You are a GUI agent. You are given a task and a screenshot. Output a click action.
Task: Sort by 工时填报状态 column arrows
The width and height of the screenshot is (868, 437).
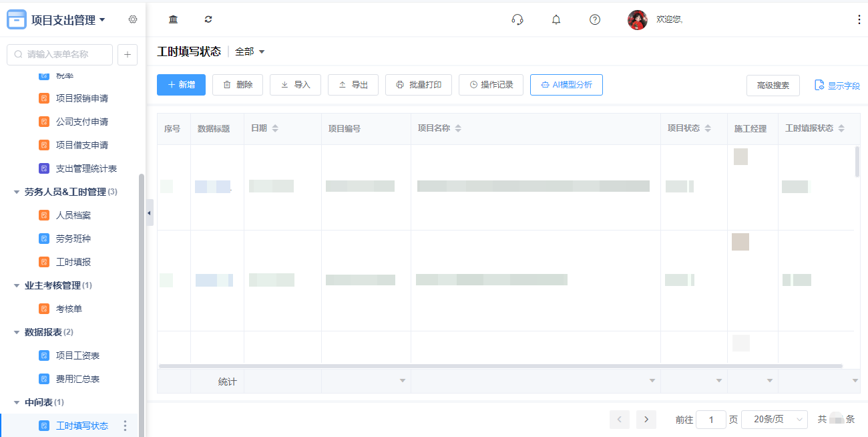tap(841, 128)
